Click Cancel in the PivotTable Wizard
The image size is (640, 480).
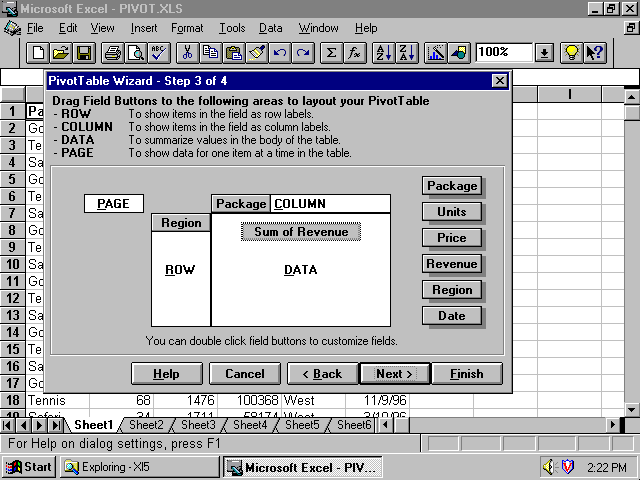(245, 373)
